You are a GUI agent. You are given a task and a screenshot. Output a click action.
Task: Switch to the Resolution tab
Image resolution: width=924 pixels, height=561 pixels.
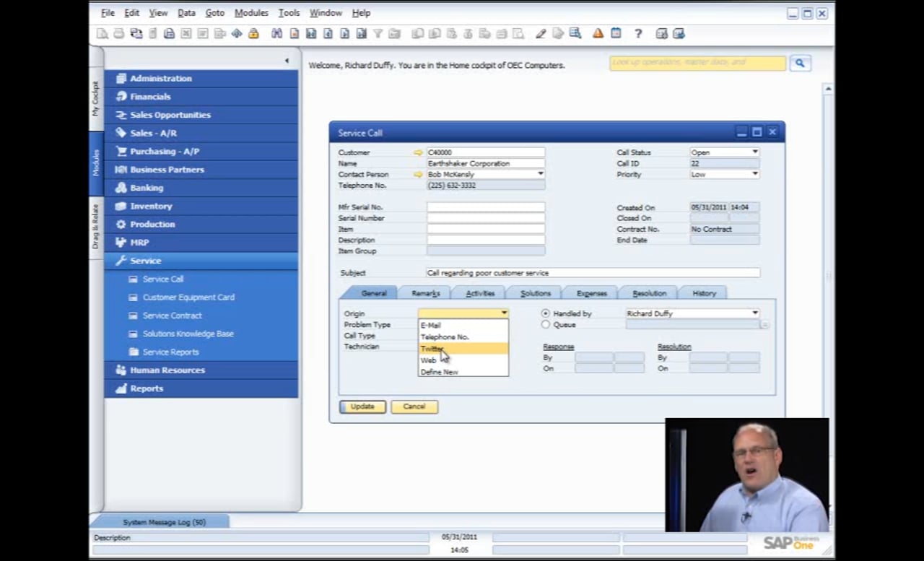649,293
